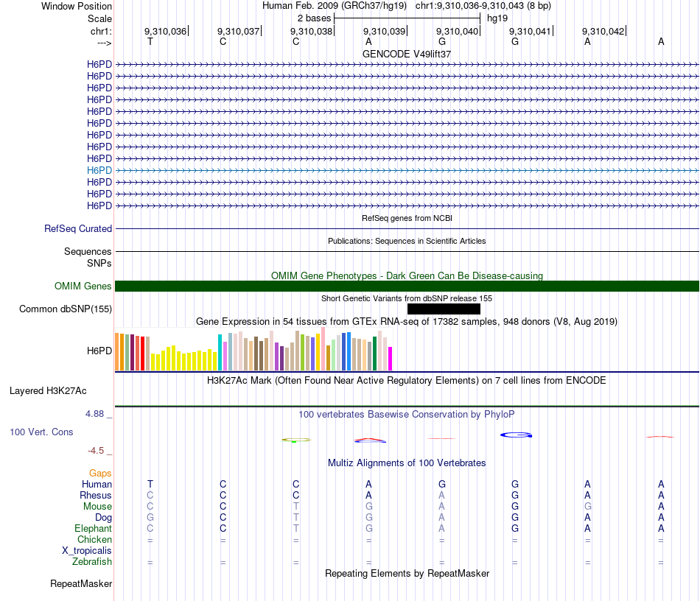Click the magenta bar ending the GTEx chart

click(x=391, y=359)
